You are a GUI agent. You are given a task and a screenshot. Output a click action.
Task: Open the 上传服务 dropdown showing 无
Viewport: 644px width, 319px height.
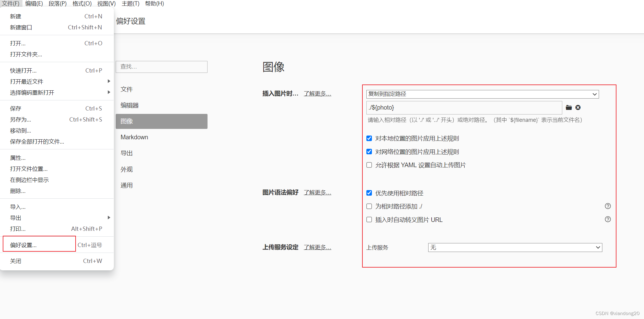click(515, 247)
